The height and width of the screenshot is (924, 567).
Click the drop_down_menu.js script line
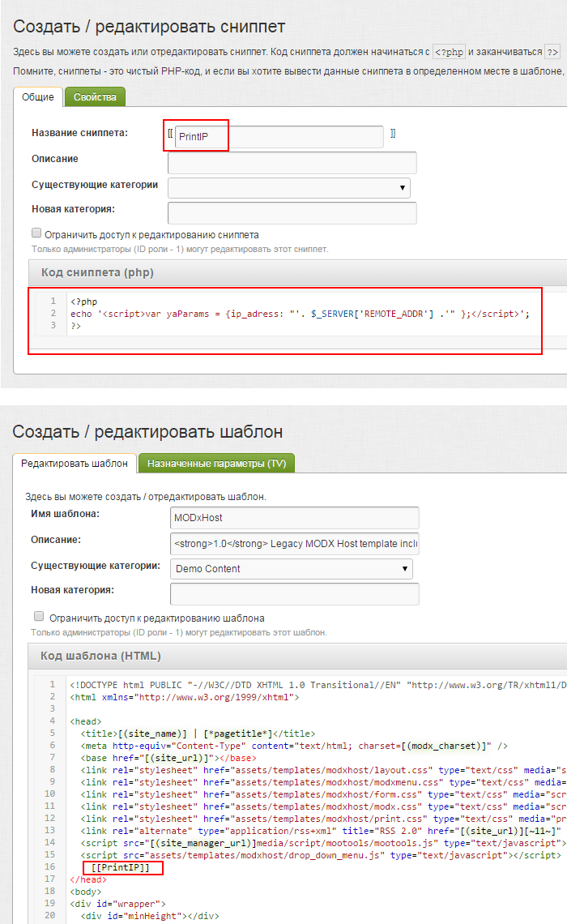click(x=321, y=855)
